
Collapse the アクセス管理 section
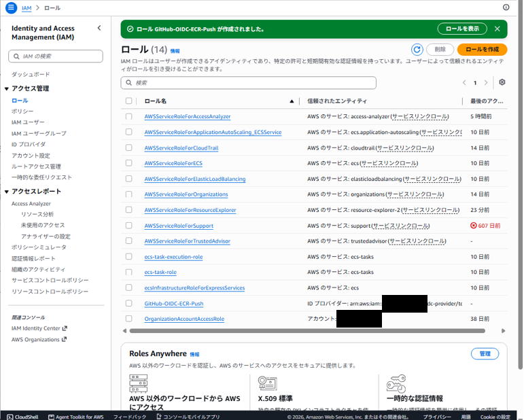click(x=6, y=88)
